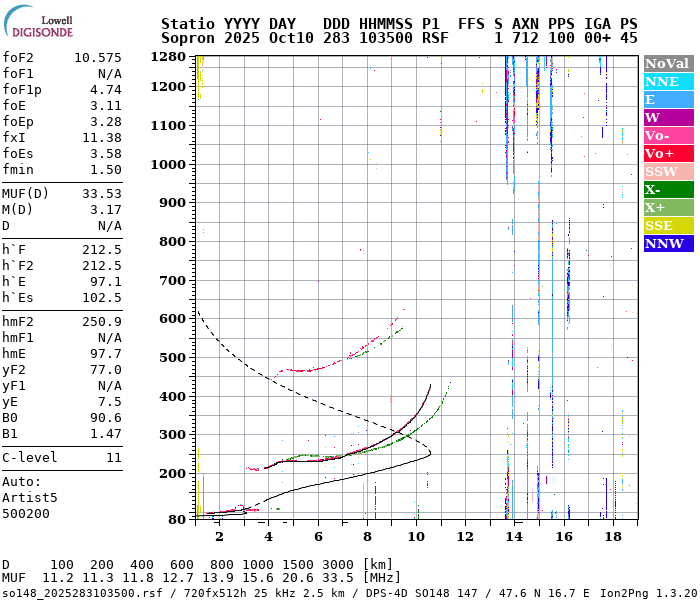The image size is (700, 600).
Task: Choose the X+ light green legend entry
Action: (667, 207)
